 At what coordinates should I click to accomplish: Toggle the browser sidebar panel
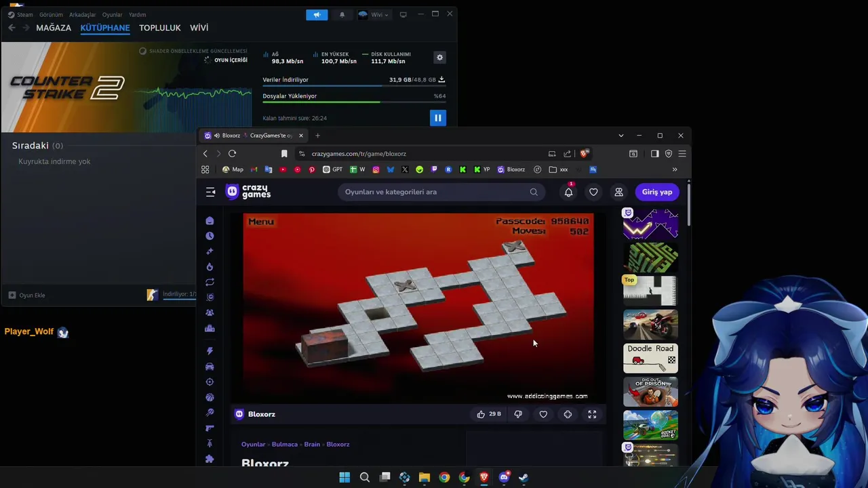654,154
